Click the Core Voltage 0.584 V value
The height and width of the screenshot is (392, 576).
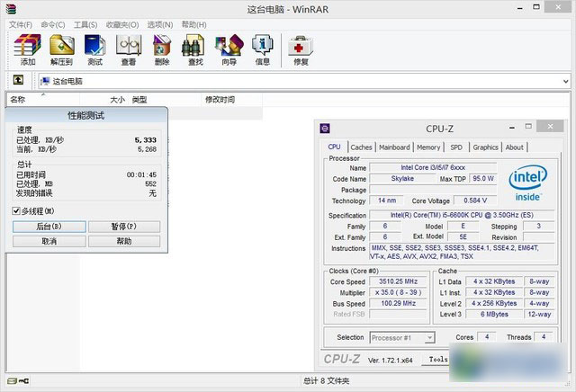coord(475,200)
